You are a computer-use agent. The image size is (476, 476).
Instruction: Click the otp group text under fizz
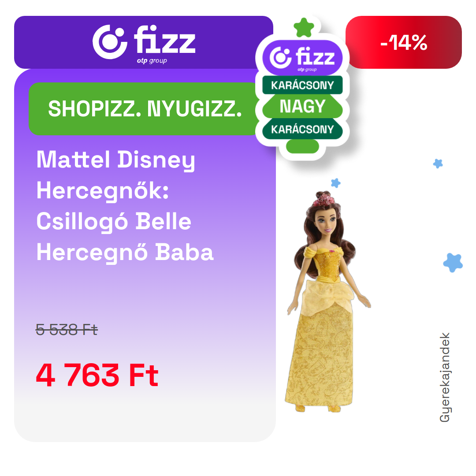pyautogui.click(x=152, y=61)
